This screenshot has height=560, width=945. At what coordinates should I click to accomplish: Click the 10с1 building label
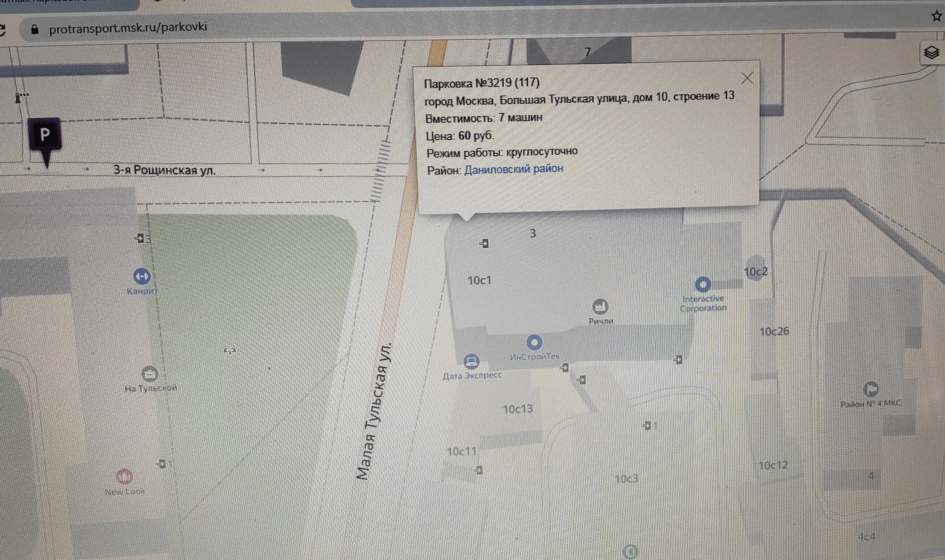(479, 280)
